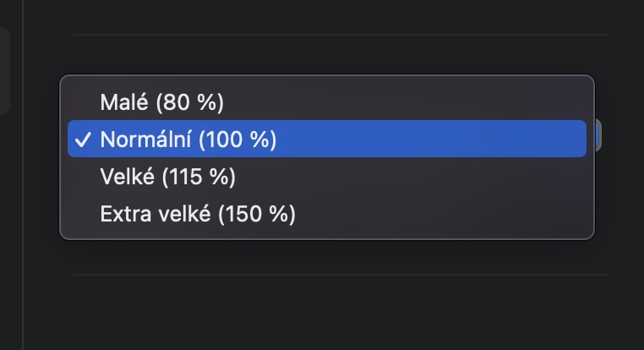Viewport: 644px width, 350px height.
Task: Click the blue highlighted menu row
Action: [423, 139]
